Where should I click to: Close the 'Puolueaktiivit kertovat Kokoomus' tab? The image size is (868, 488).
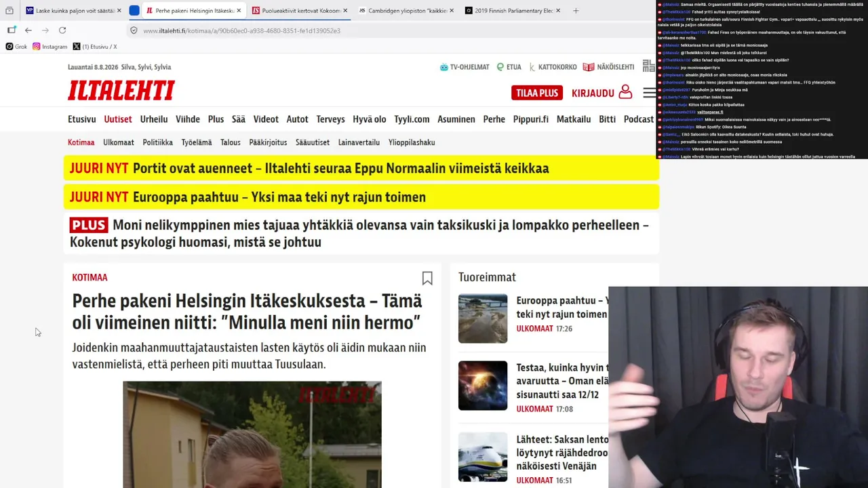click(345, 11)
